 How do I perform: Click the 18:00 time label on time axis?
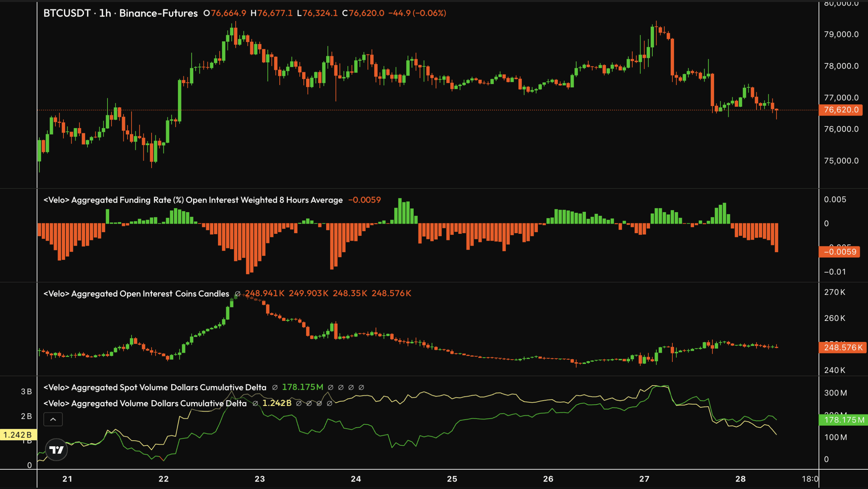810,479
